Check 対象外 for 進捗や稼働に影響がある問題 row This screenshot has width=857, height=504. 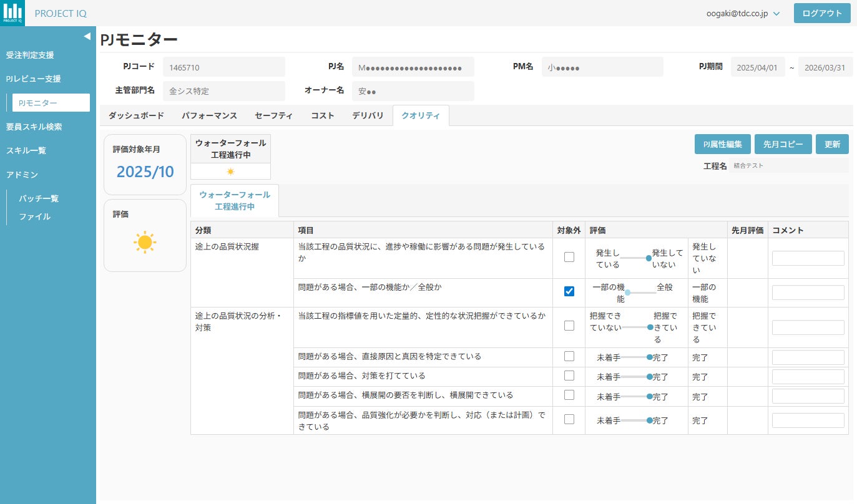tap(569, 257)
